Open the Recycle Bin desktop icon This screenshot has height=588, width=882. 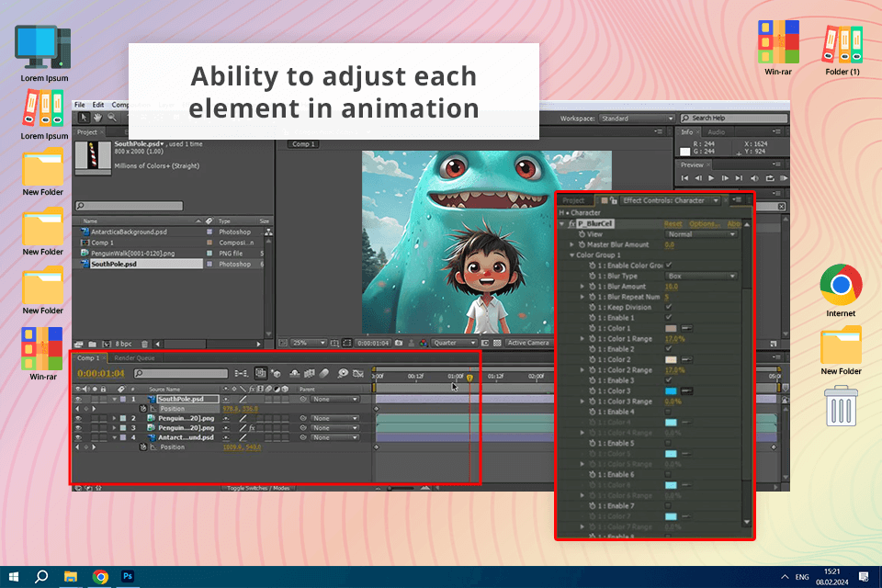click(841, 406)
